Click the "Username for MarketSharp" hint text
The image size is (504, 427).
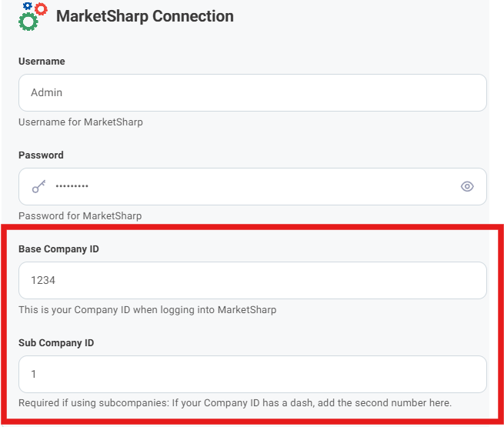tap(80, 122)
